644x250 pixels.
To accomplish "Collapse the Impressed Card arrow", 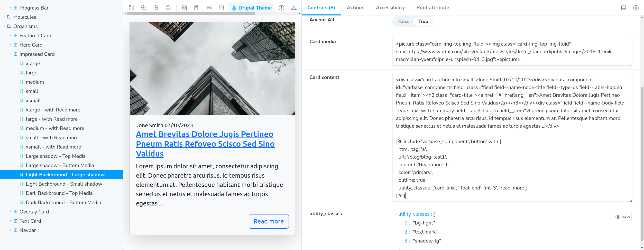I will pyautogui.click(x=10, y=54).
